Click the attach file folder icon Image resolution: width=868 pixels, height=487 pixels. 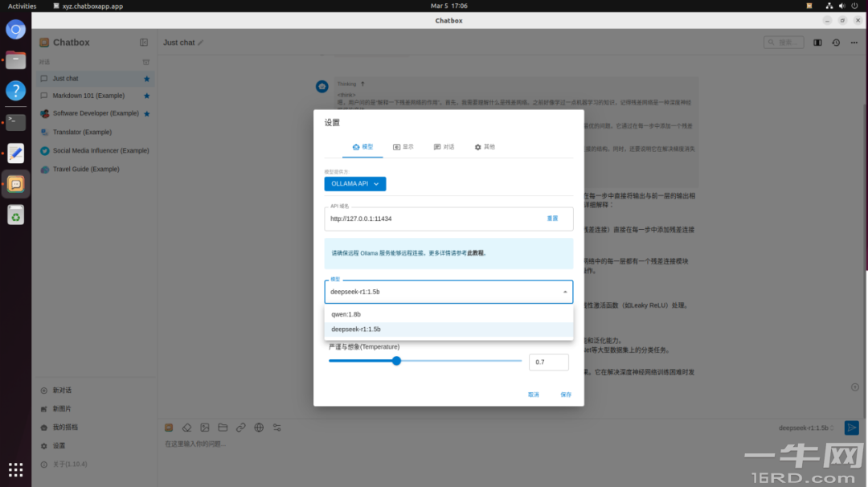223,428
